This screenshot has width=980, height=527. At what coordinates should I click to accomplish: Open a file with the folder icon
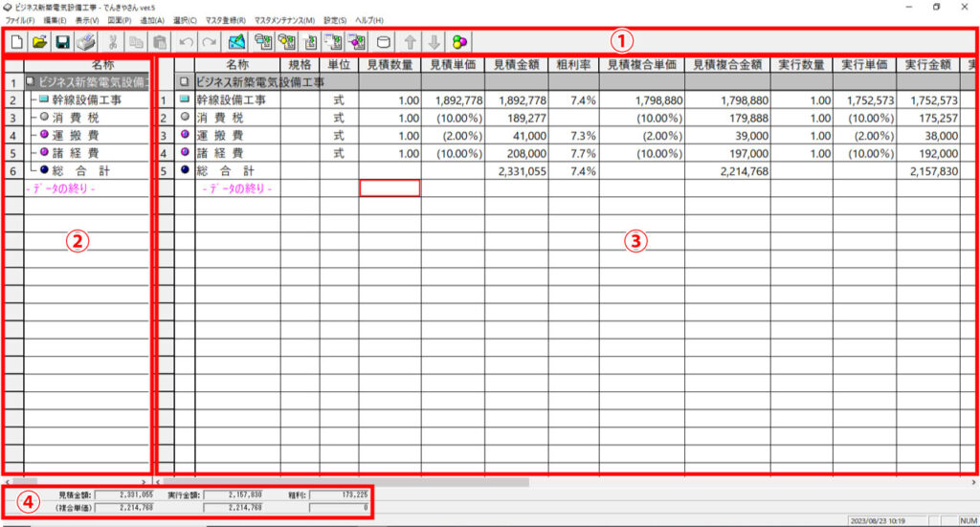pos(39,42)
